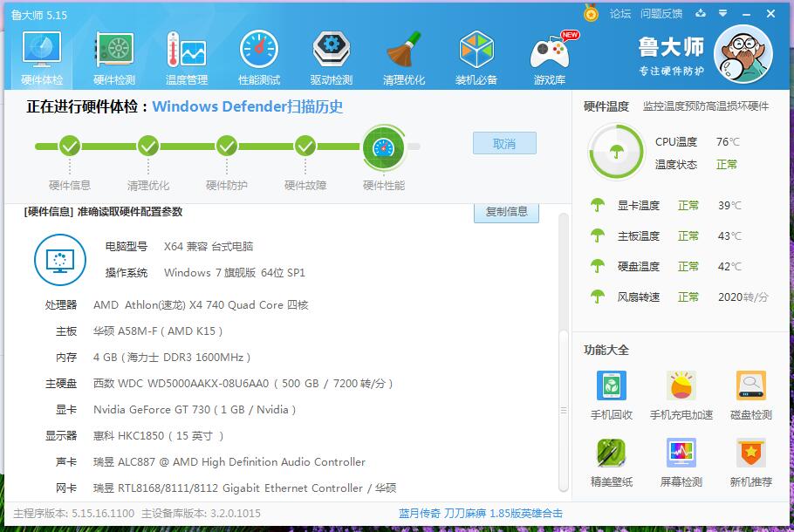
Task: Open the title bar dropdown menu arrow
Action: pos(723,13)
